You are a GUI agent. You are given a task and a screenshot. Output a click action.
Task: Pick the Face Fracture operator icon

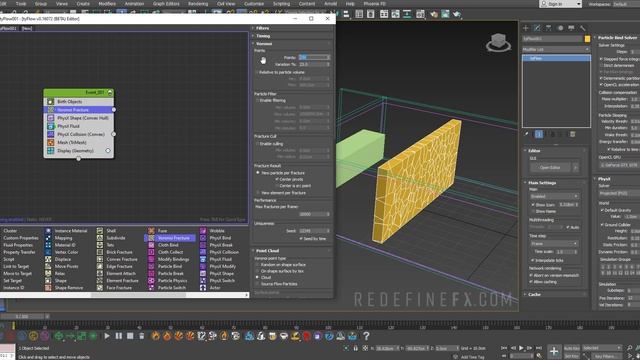[100, 288]
